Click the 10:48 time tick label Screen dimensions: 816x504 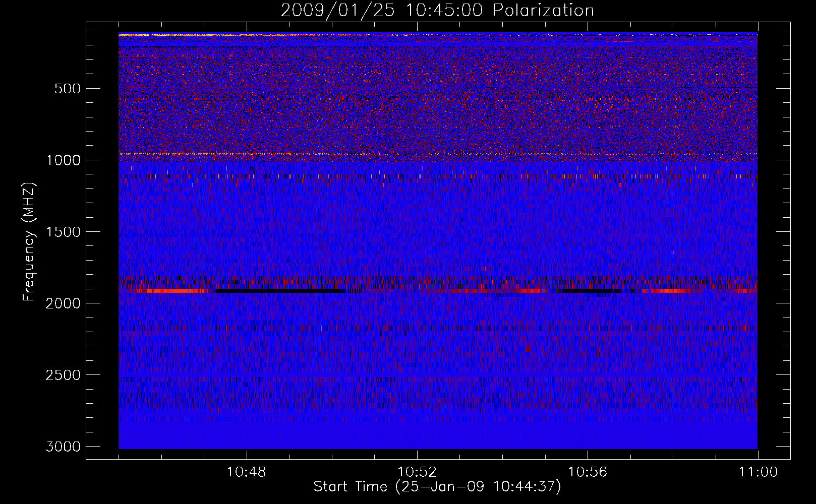tap(247, 472)
